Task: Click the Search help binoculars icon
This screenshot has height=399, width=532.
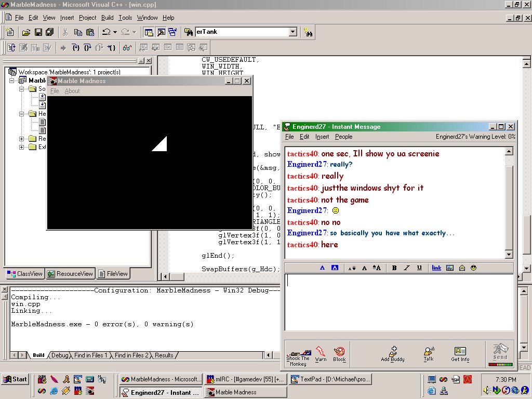Action: (308, 33)
